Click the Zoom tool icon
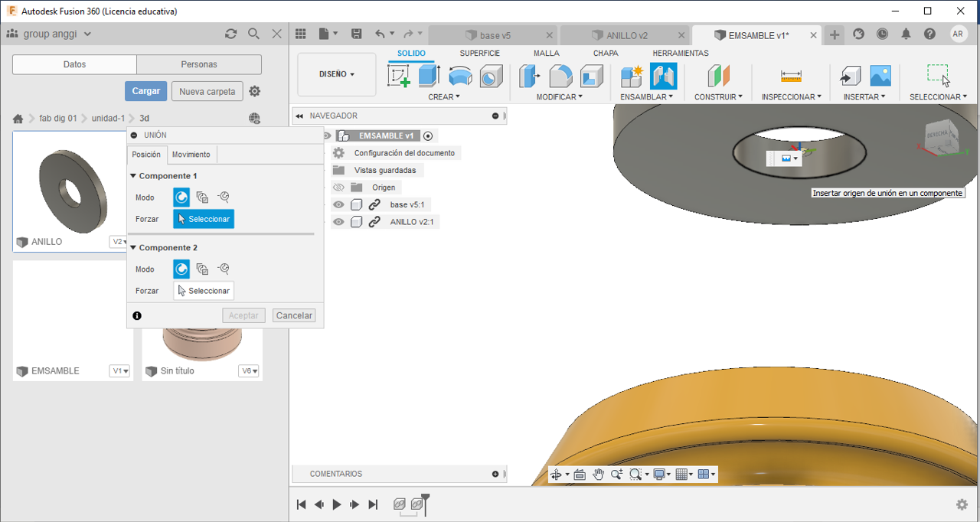The height and width of the screenshot is (522, 980). click(x=616, y=475)
